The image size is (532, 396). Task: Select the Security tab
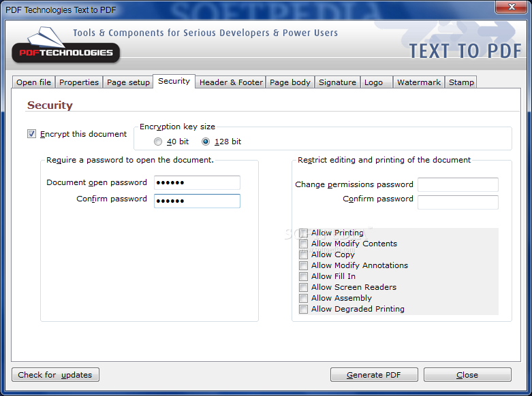pos(174,82)
